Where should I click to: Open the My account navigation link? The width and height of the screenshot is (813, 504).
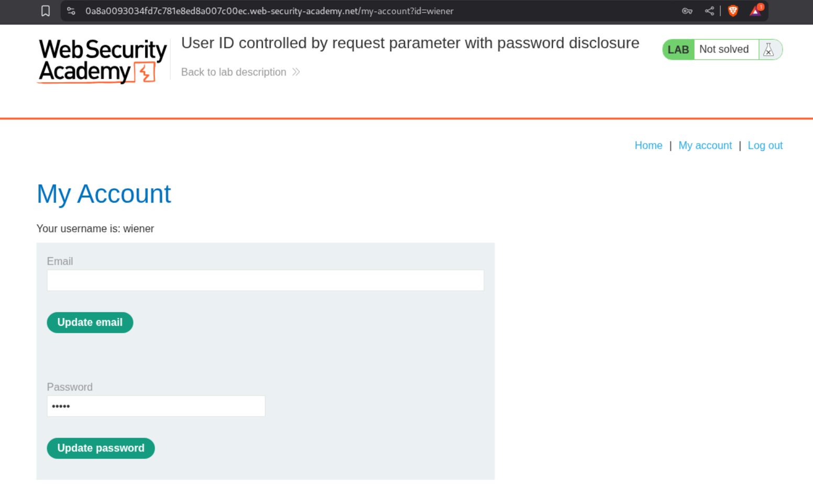pyautogui.click(x=705, y=146)
